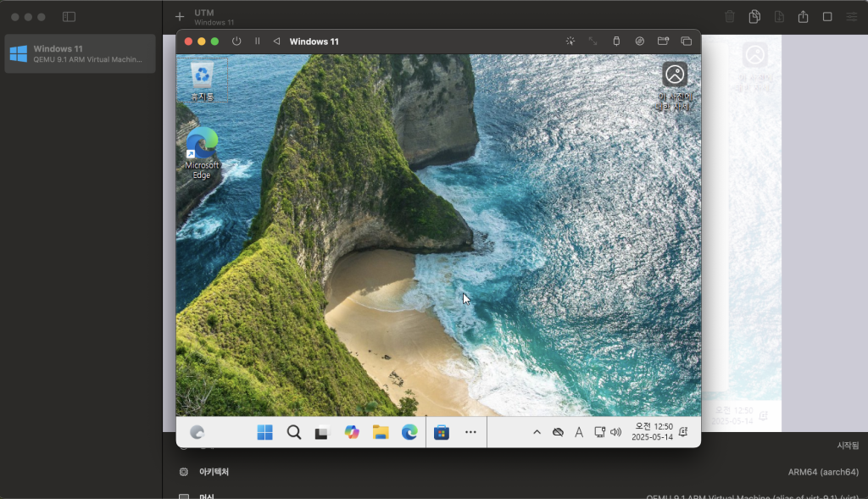This screenshot has height=499, width=868.
Task: Click the volume speaker tray icon
Action: click(x=615, y=432)
